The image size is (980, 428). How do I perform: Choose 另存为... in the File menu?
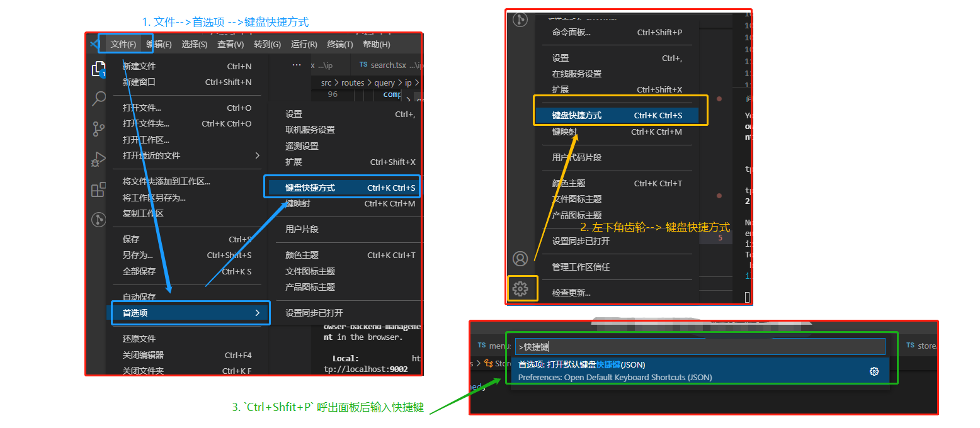pyautogui.click(x=186, y=255)
